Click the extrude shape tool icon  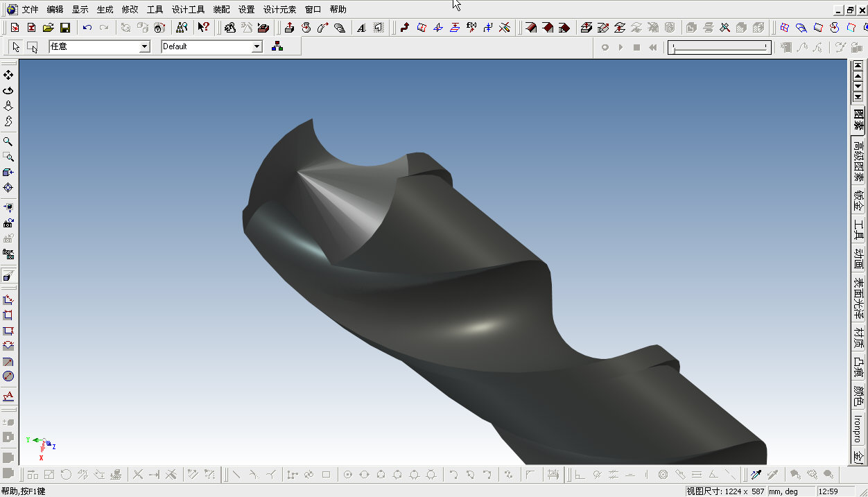(x=289, y=28)
